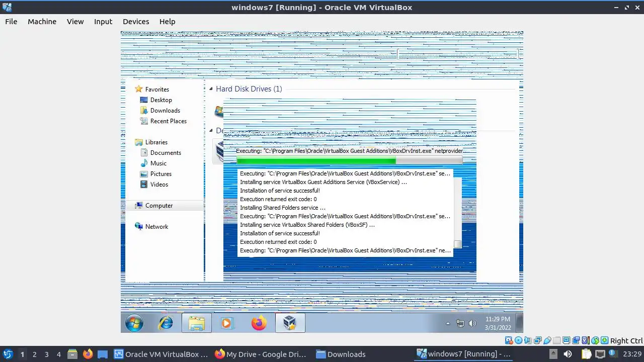
Task: Click host volume speaker tray icon
Action: tap(568, 354)
